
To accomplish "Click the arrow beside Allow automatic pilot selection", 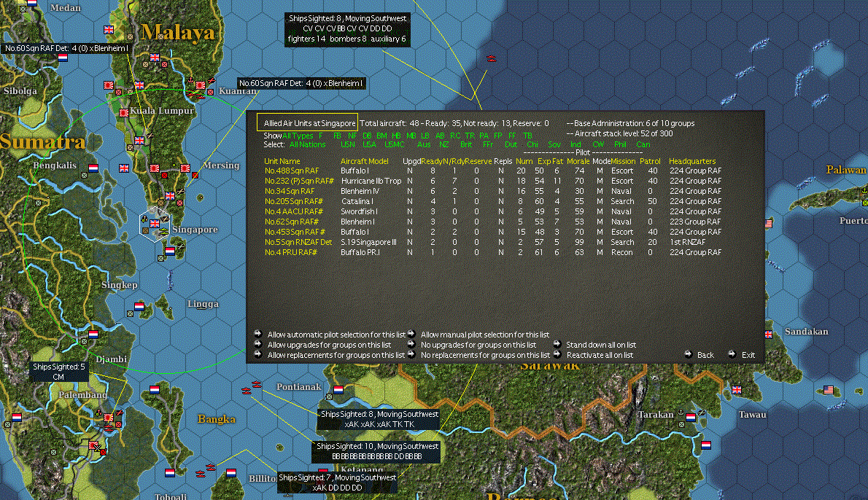I will point(258,334).
